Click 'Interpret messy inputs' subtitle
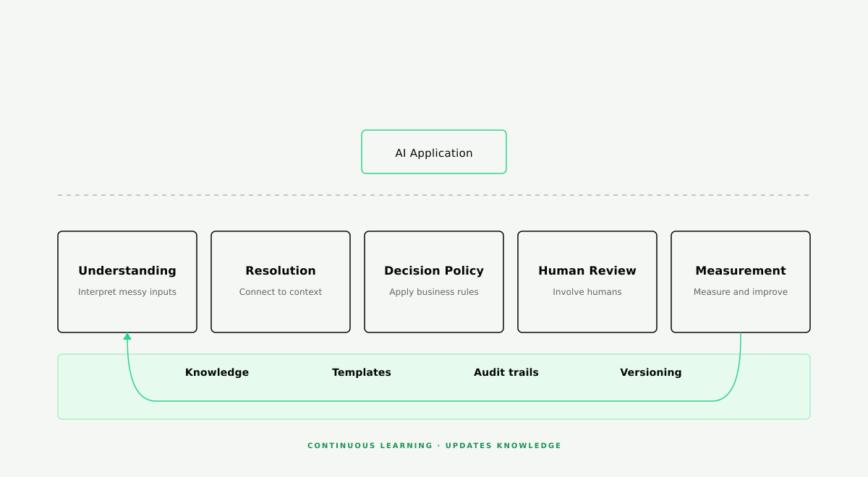 [x=127, y=292]
